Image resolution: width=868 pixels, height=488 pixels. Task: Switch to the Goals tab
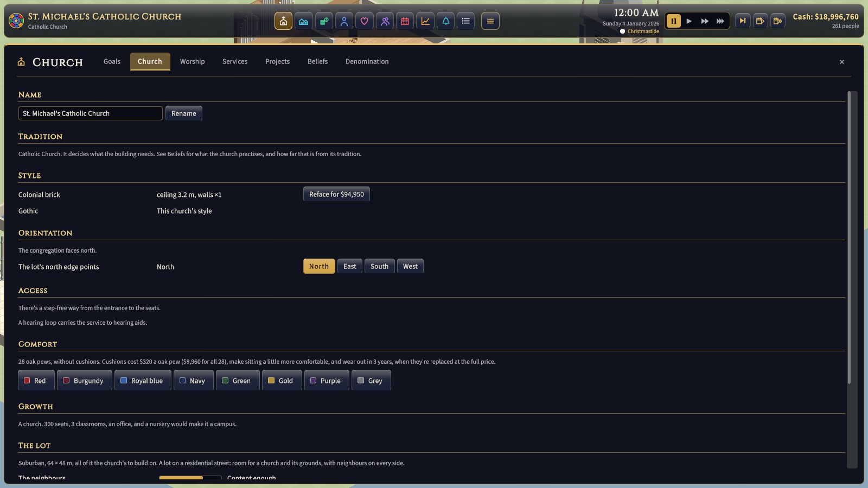[112, 61]
